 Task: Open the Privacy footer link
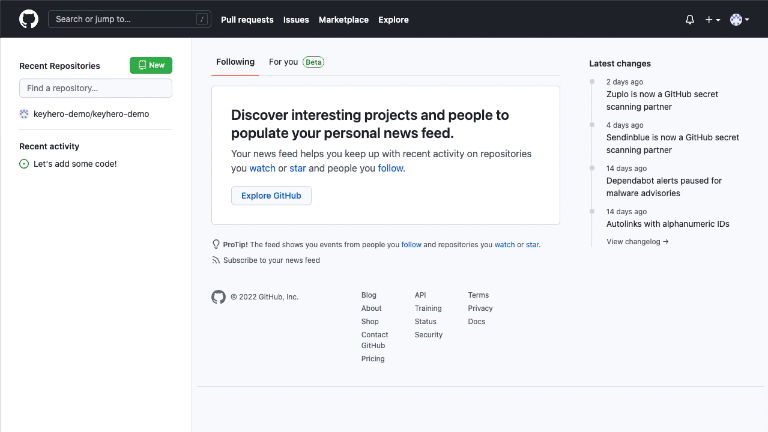coord(480,308)
